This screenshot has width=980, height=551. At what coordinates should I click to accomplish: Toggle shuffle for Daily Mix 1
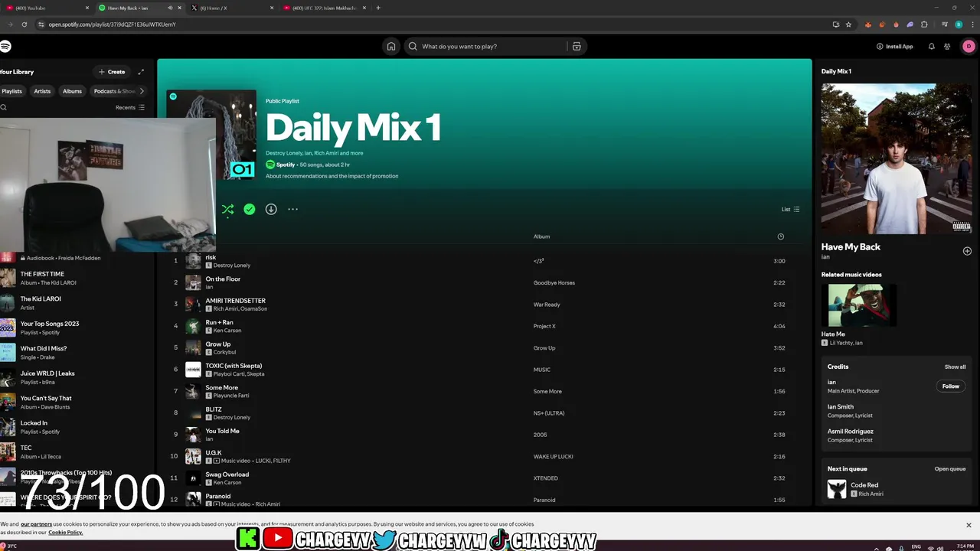point(227,209)
